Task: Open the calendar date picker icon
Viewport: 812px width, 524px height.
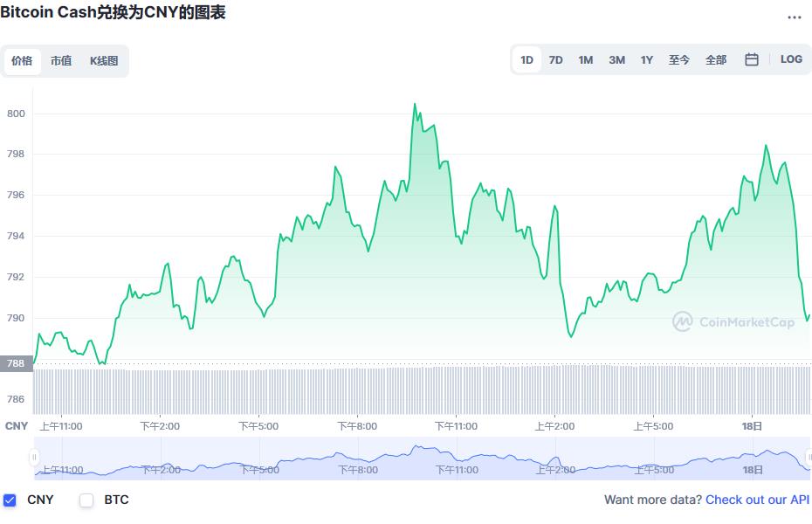Action: point(751,59)
